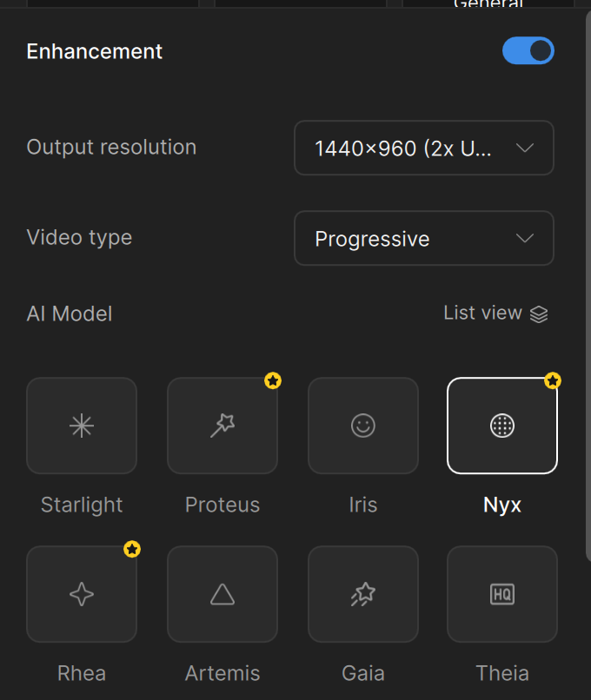Click the star badge on the Nyx tile
591x700 pixels.
tap(553, 380)
